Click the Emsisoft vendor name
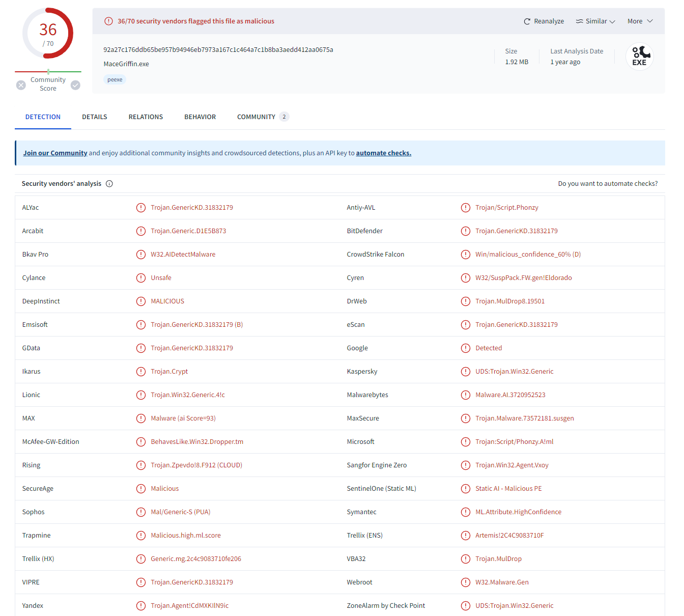The height and width of the screenshot is (616, 684). [x=35, y=325]
